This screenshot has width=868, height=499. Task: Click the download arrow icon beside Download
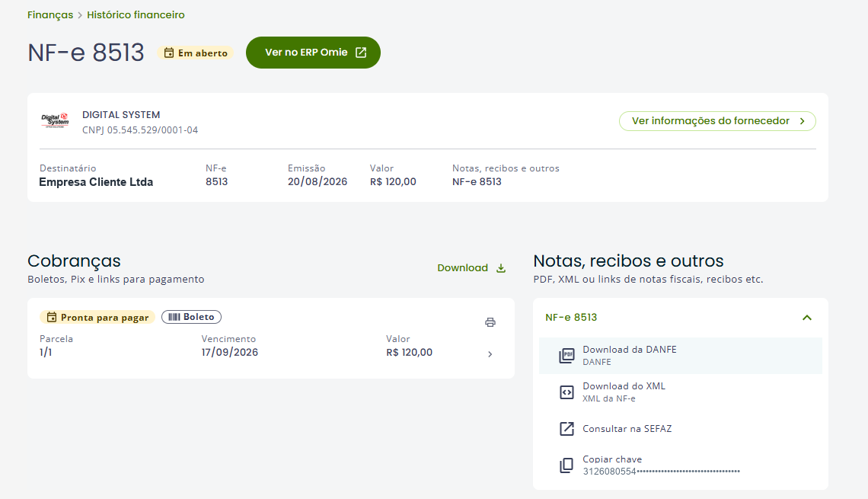click(x=501, y=268)
